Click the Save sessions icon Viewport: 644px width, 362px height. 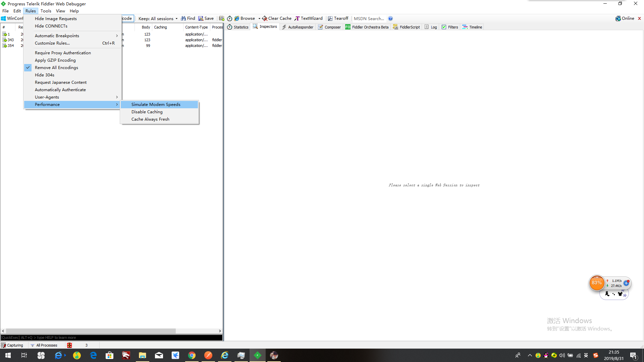coord(201,18)
